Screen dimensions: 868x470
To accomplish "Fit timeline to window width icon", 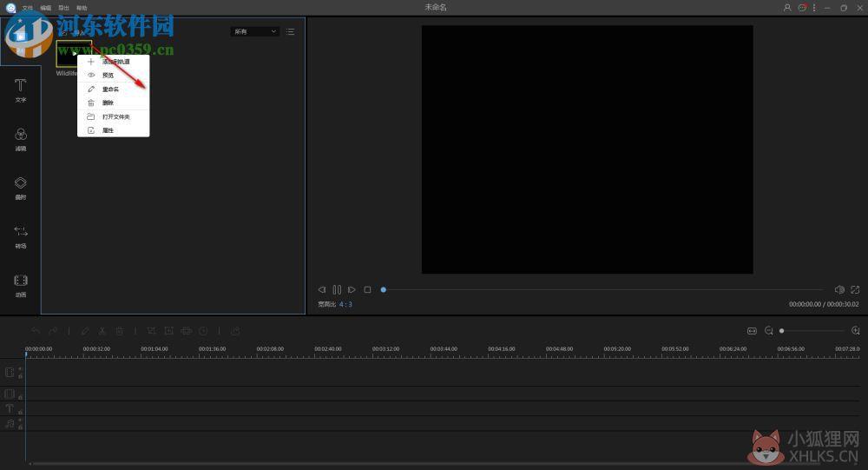I will pos(752,331).
